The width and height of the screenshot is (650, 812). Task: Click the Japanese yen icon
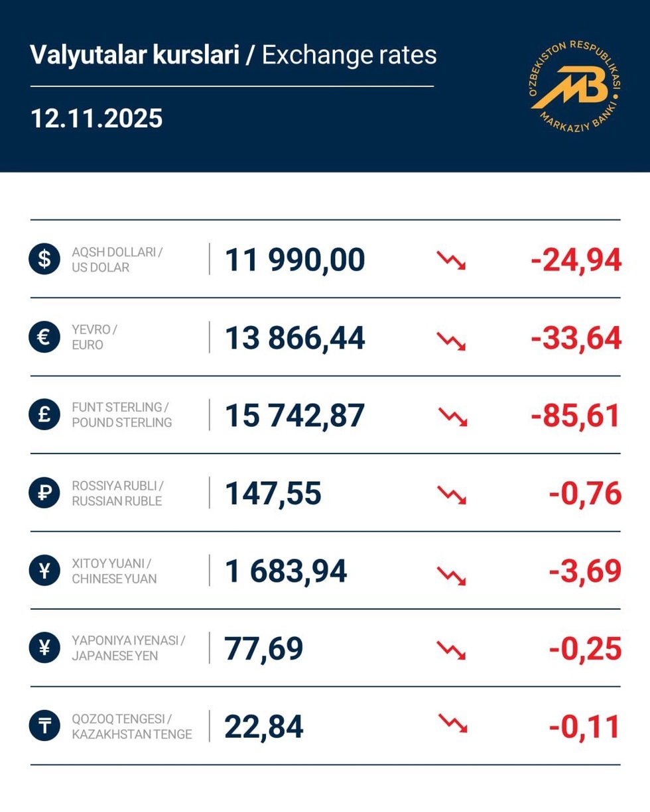point(45,649)
